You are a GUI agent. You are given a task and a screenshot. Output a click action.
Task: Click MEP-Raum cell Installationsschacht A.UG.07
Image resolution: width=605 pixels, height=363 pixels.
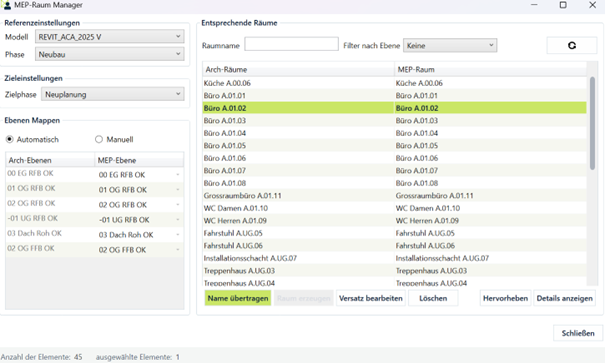[x=490, y=258]
